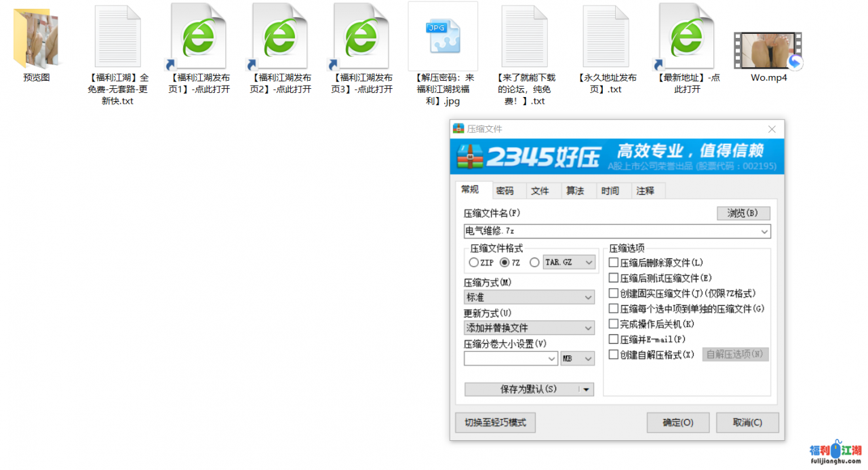Click the 发布页1 browser shortcut icon

click(x=199, y=37)
